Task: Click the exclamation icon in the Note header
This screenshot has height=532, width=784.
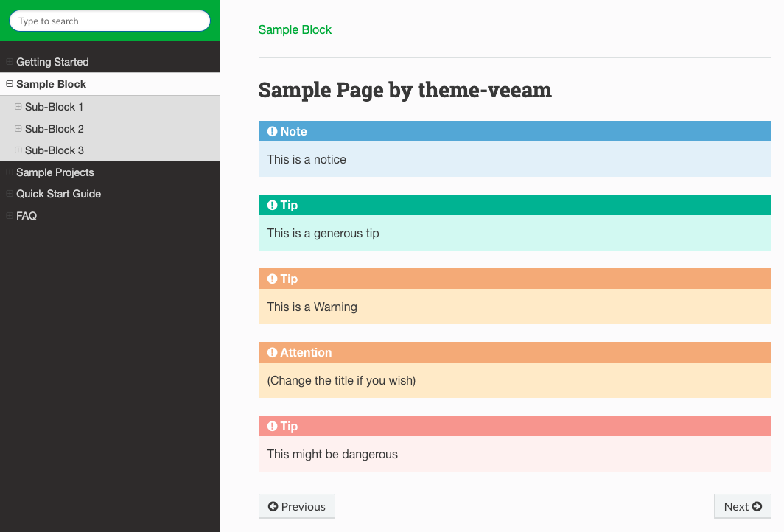Action: pos(272,131)
